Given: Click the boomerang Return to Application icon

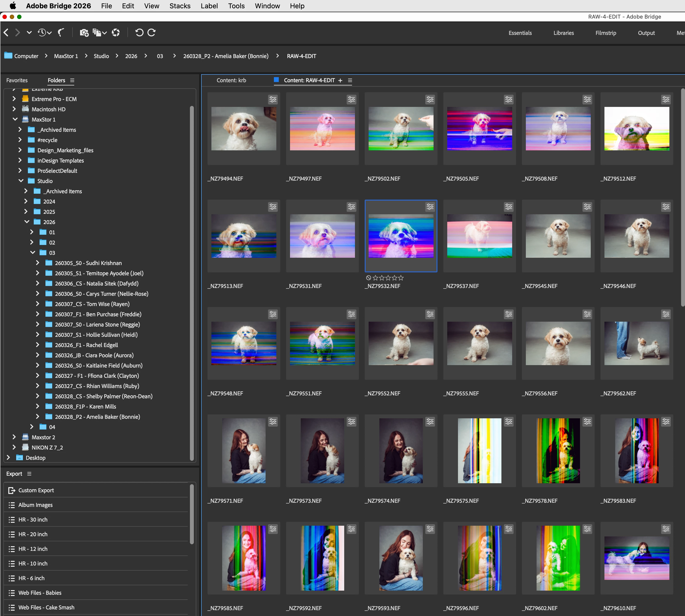Looking at the screenshot, I should click(x=61, y=32).
